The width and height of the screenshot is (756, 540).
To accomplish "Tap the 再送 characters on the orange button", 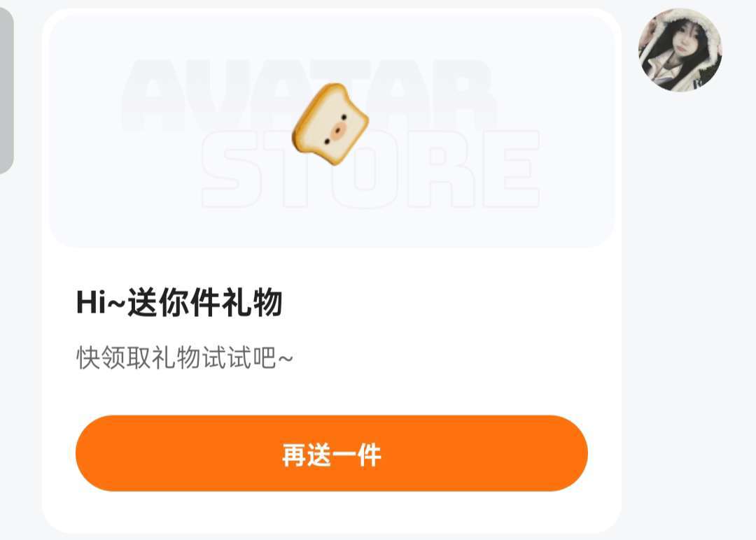I will [x=306, y=454].
